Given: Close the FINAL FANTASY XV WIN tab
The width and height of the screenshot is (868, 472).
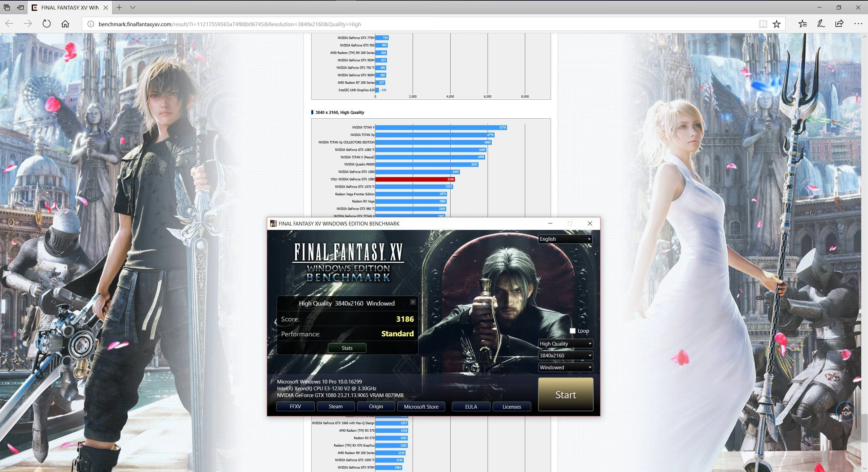Looking at the screenshot, I should pyautogui.click(x=105, y=7).
